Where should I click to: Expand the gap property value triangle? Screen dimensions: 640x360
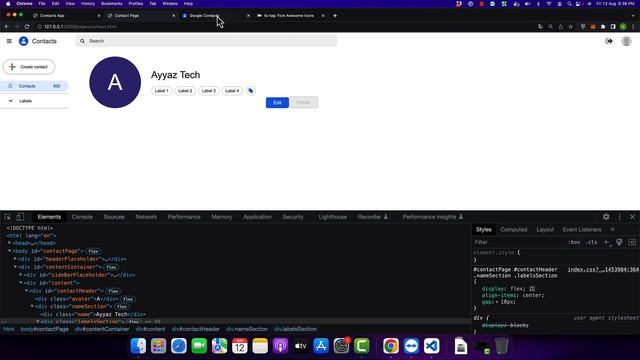click(498, 302)
